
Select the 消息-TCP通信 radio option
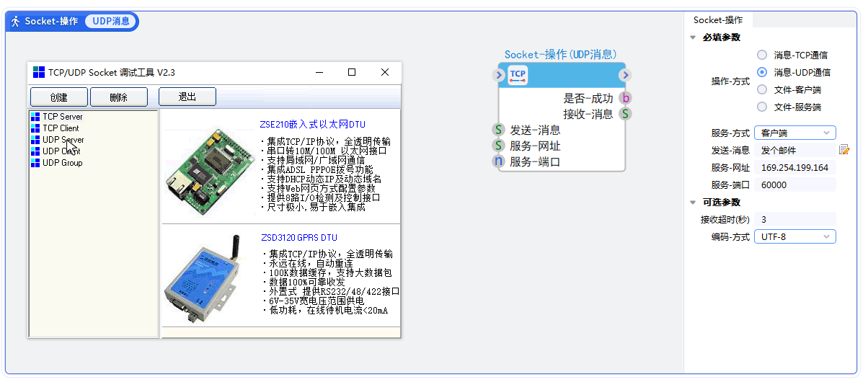click(x=762, y=55)
